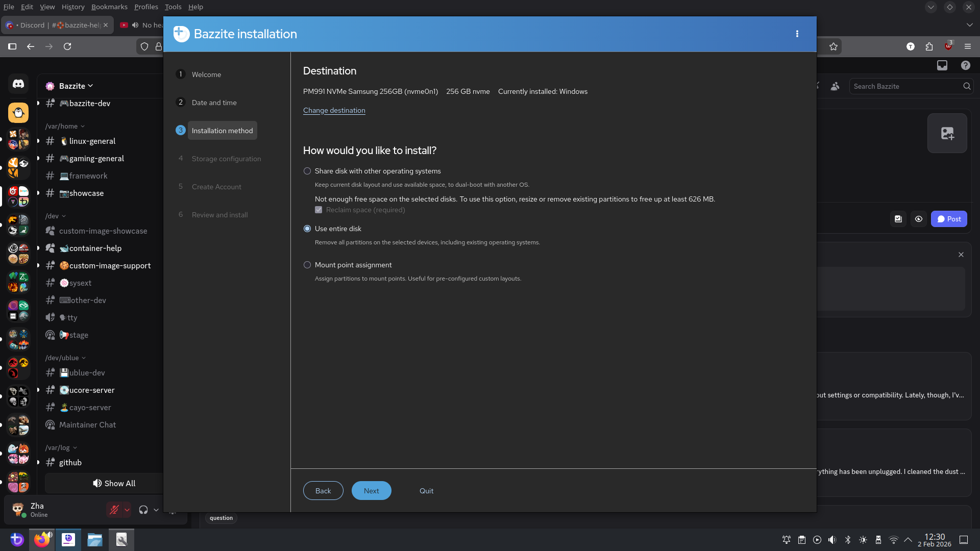This screenshot has width=980, height=551.
Task: Open Firefox extensions puzzle icon
Action: coord(929,46)
